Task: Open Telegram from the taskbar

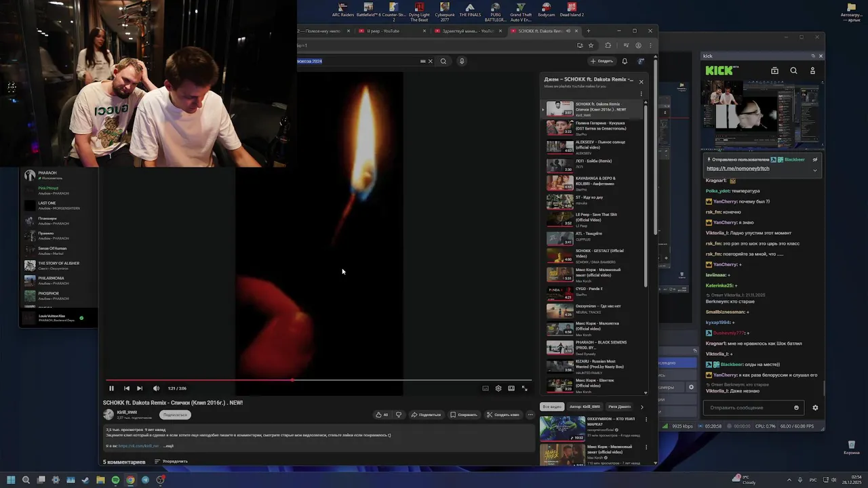Action: (145, 480)
